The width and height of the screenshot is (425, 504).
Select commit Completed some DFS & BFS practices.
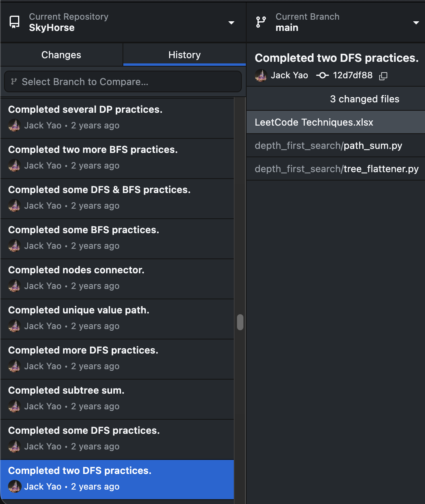tap(117, 199)
